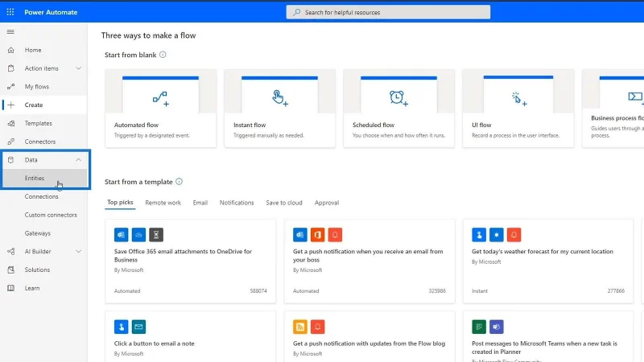This screenshot has width=644, height=362.
Task: Open Flow blog push notification template
Action: [369, 336]
